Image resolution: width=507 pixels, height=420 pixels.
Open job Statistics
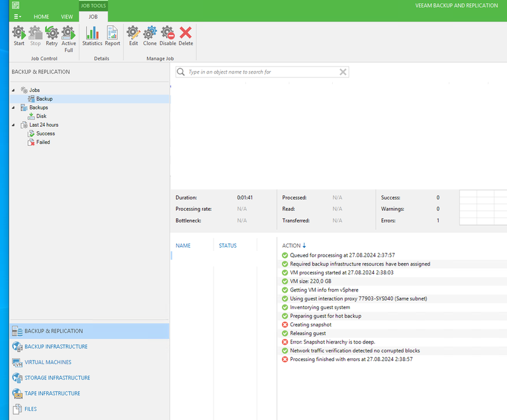click(x=92, y=35)
